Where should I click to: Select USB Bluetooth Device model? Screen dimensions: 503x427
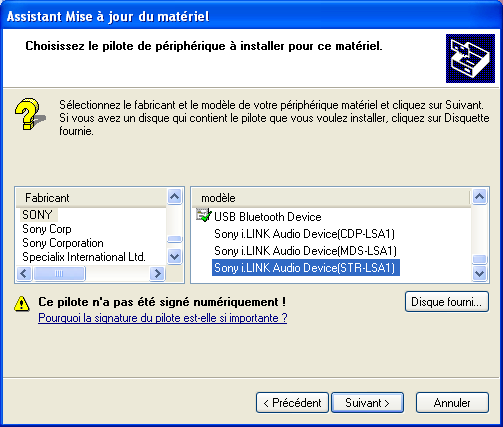pos(268,217)
